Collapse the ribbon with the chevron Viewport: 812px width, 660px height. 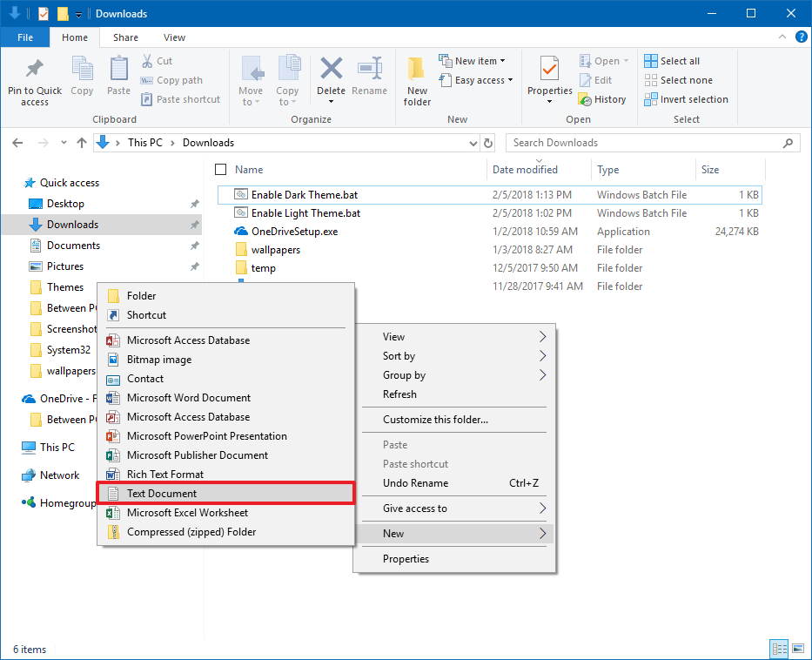pos(782,37)
